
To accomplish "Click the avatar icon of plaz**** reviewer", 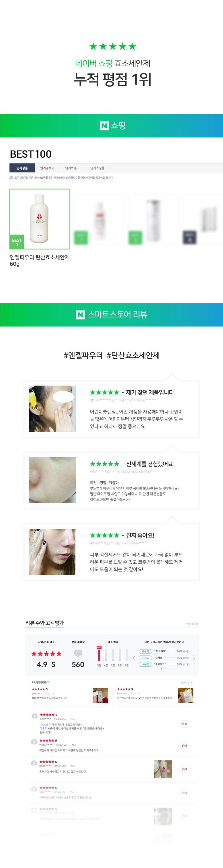I will [x=34, y=716].
